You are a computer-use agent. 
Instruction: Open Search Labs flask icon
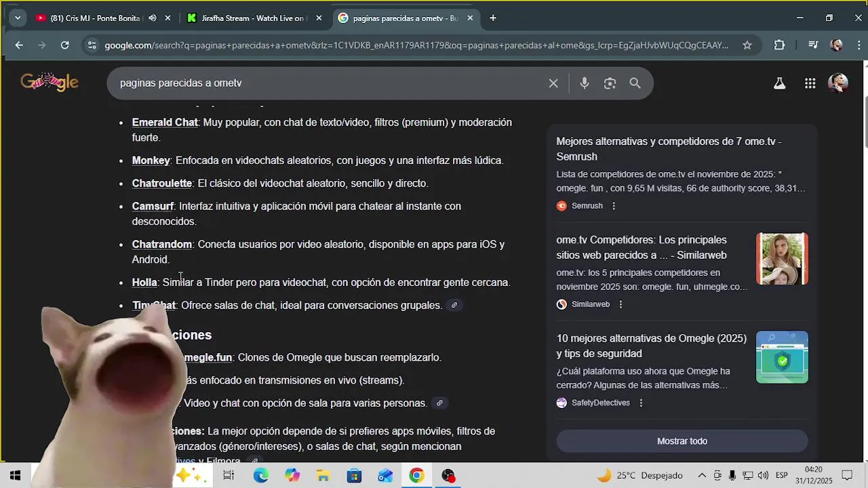pyautogui.click(x=779, y=83)
